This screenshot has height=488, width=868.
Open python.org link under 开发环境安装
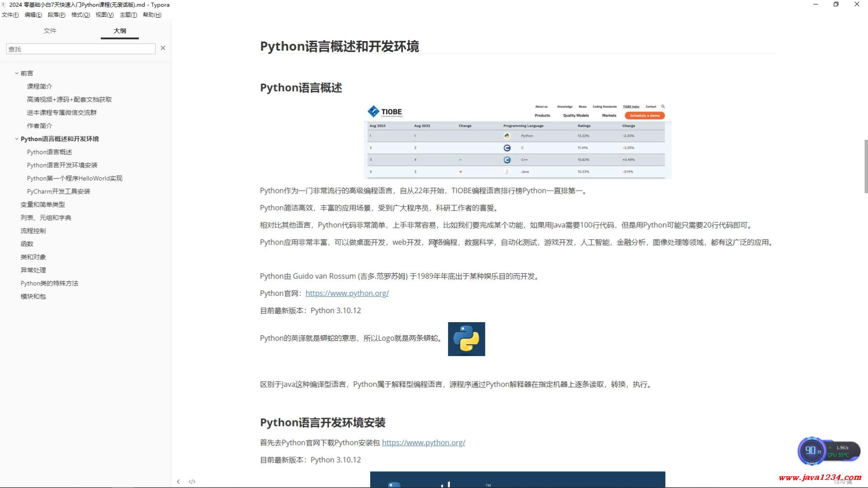[424, 442]
